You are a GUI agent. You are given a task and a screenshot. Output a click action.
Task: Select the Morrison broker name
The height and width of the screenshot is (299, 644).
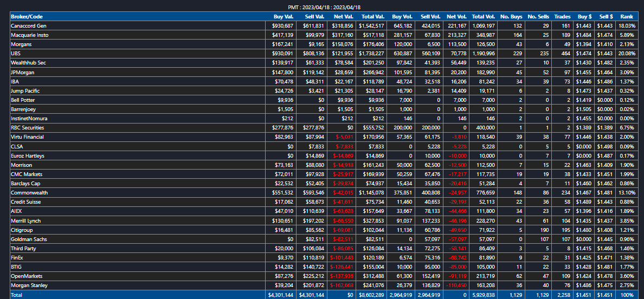pyautogui.click(x=21, y=165)
